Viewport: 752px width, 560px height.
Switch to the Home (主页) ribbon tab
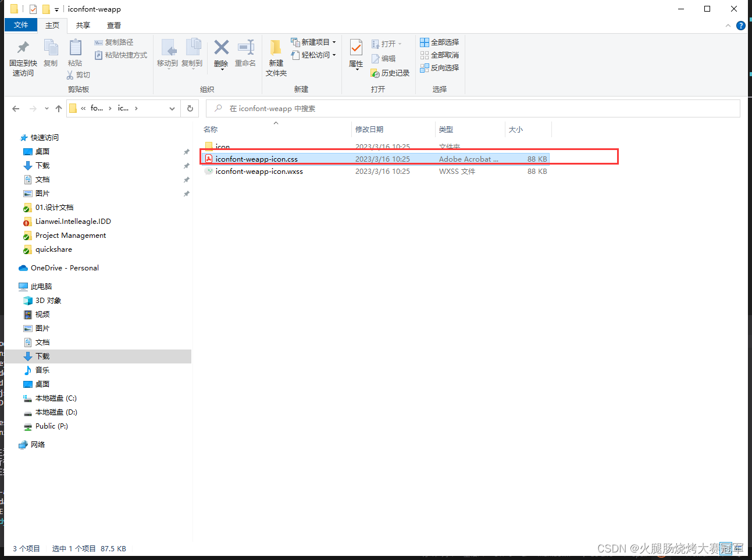tap(52, 26)
